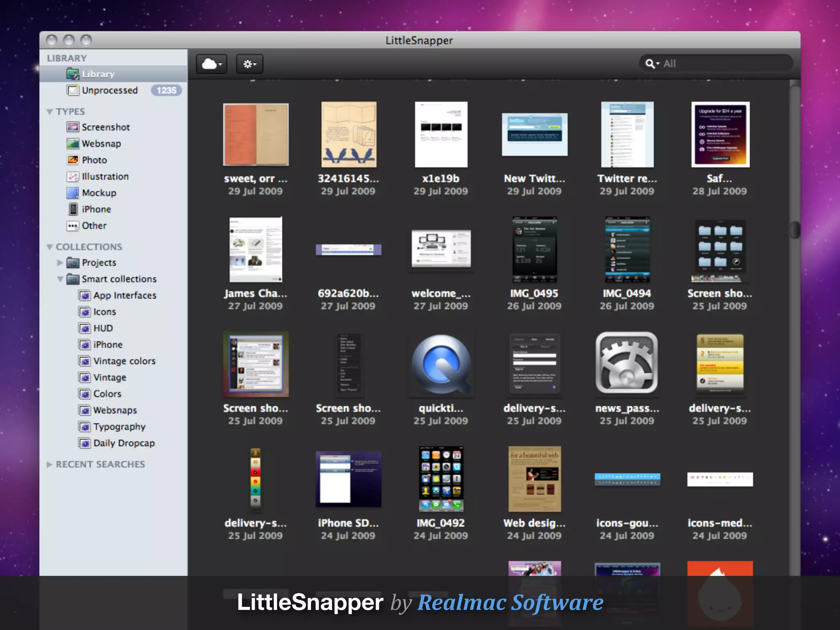Select the x1e19b thumbnail
840x630 pixels.
point(441,135)
